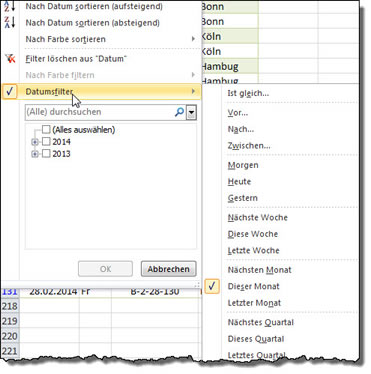371x374 pixels.
Task: Expand the 2013 tree node
Action: (34, 154)
